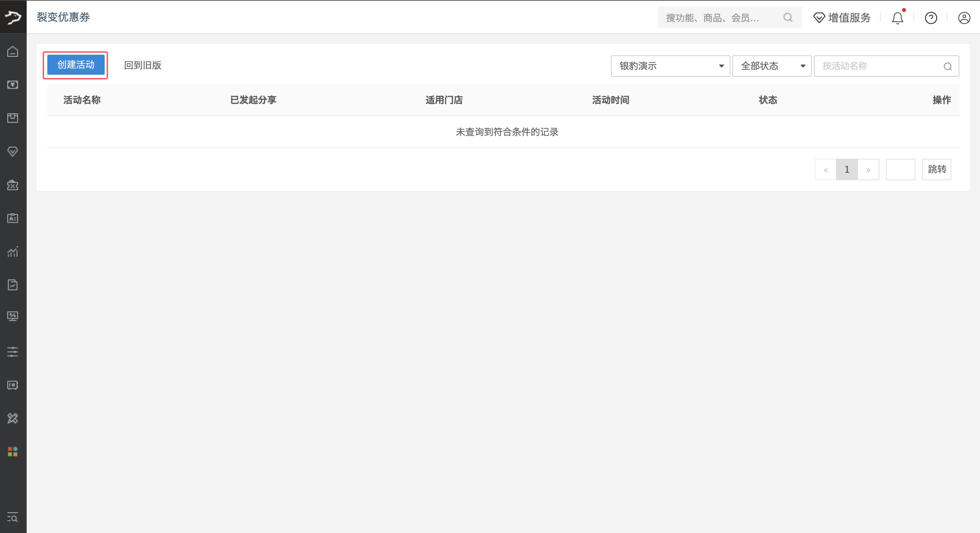This screenshot has width=980, height=533.
Task: Expand the 银豹演示 store dropdown
Action: tap(670, 66)
